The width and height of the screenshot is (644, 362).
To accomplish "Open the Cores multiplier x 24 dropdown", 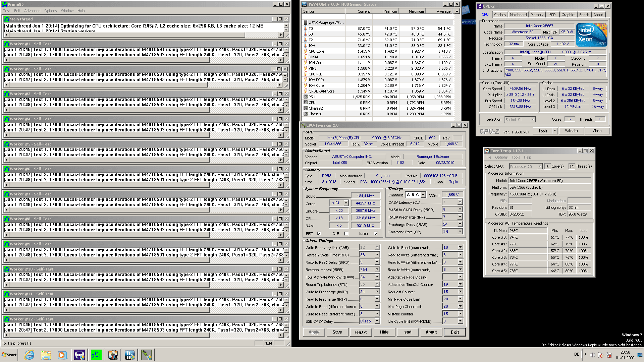I will tap(346, 203).
